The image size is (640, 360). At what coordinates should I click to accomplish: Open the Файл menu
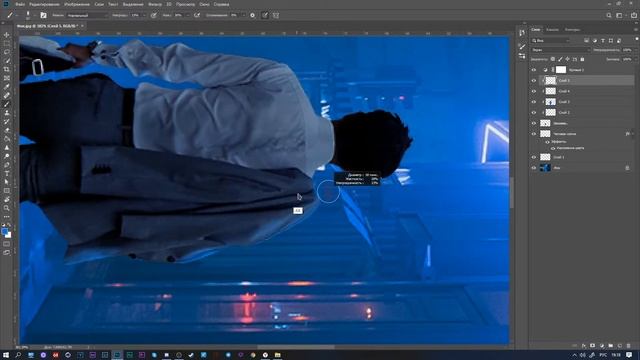20,4
